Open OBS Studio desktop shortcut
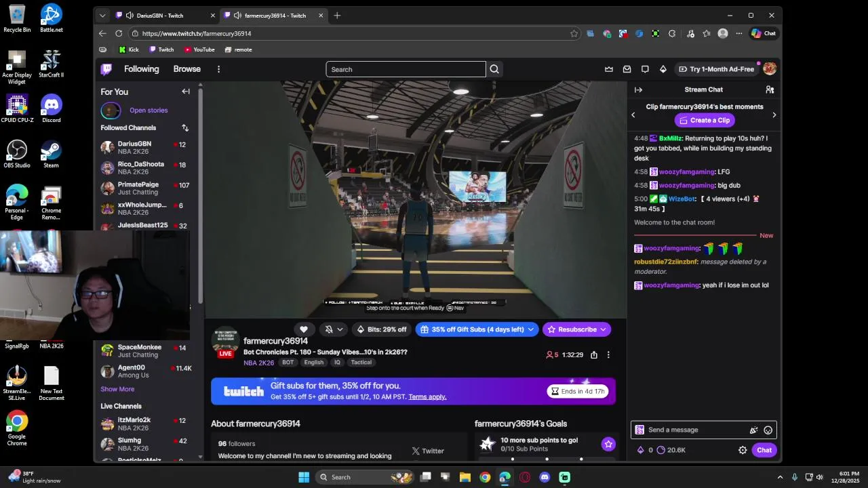The image size is (868, 488). coord(17,155)
